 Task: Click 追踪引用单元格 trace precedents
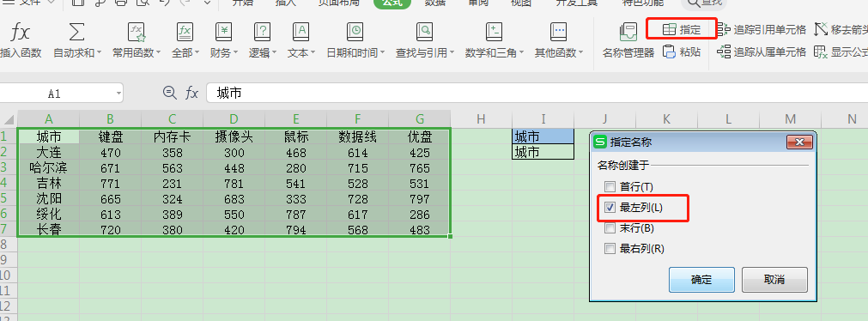click(x=762, y=29)
